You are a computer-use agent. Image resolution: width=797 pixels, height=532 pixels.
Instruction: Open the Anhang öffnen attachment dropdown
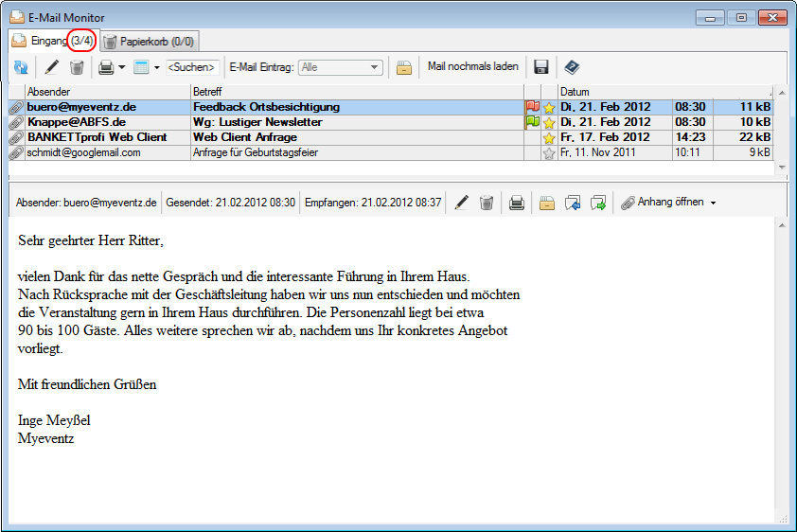[x=668, y=203]
